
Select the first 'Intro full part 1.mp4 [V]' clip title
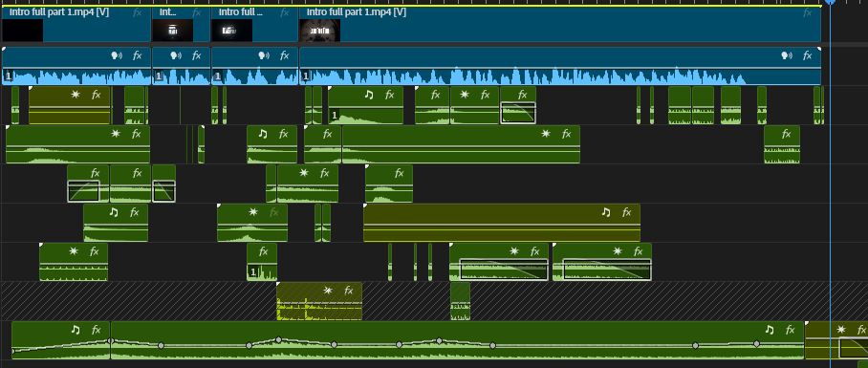(58, 11)
